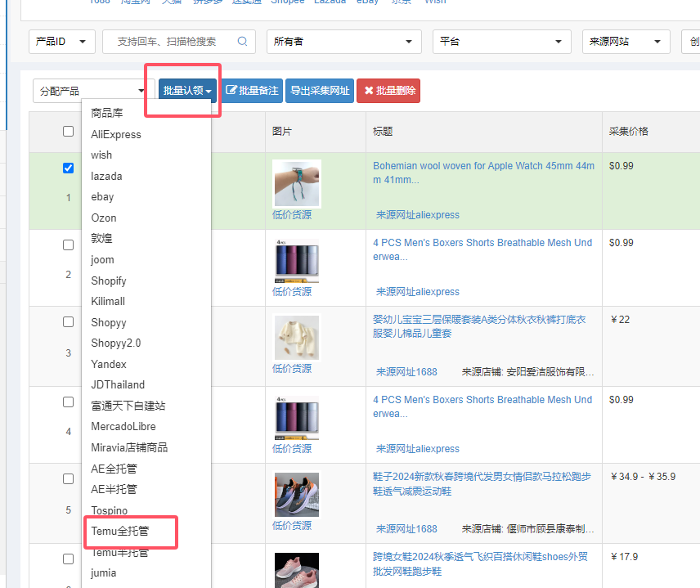Open the Bohemian wool woven Apple Watch title link
This screenshot has width=700, height=588.
pyautogui.click(x=483, y=173)
